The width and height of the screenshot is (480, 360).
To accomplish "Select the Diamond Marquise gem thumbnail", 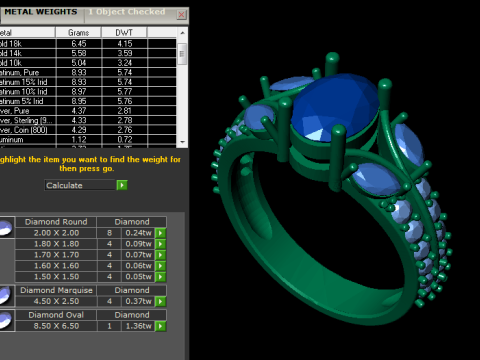I will point(7,296).
